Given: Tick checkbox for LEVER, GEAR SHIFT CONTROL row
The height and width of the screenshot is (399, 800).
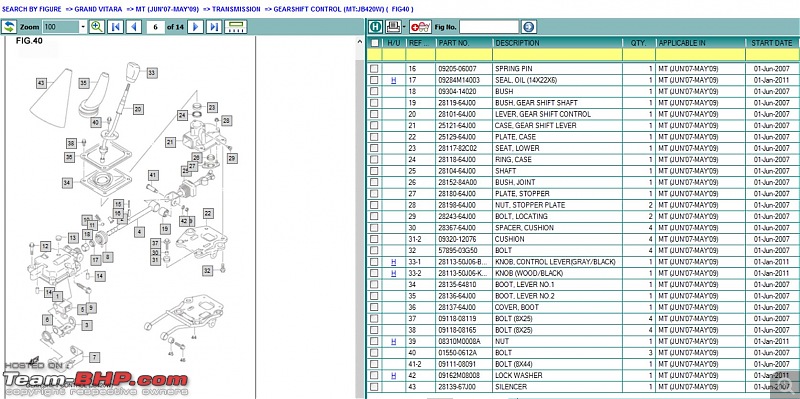Looking at the screenshot, I should click(374, 114).
